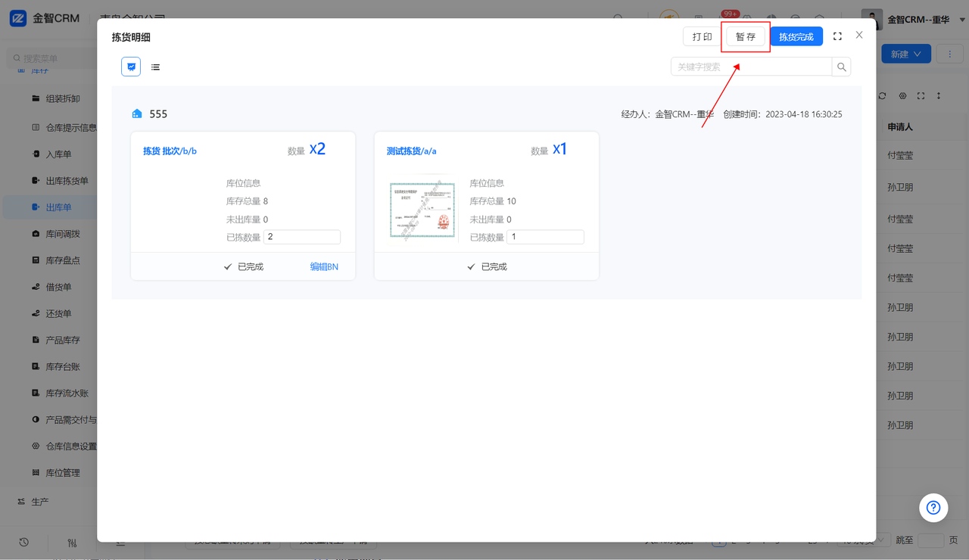This screenshot has width=969, height=560.
Task: Click the 关键字搜索 input field
Action: pos(751,67)
